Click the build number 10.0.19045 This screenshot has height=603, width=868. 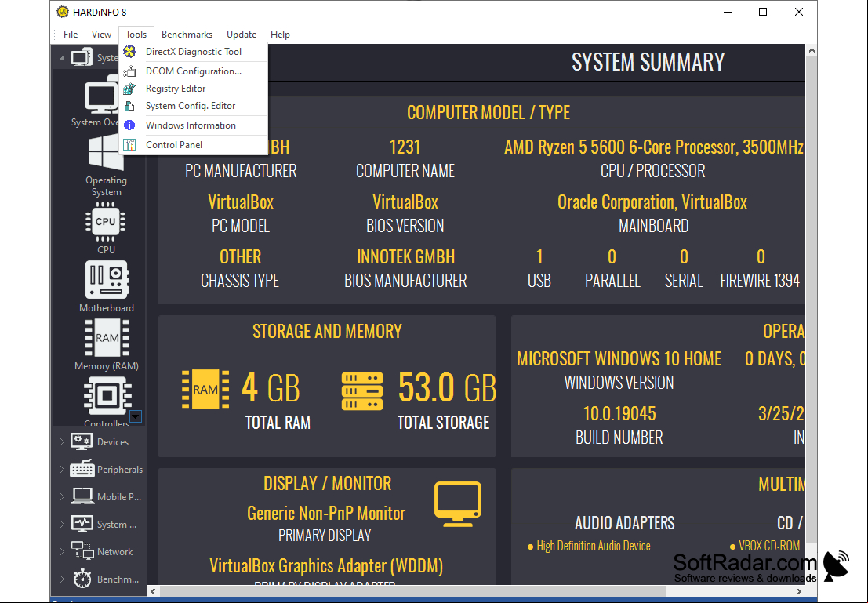(619, 413)
